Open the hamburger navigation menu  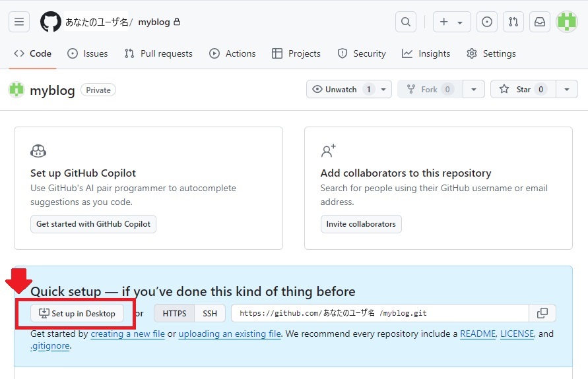(19, 22)
